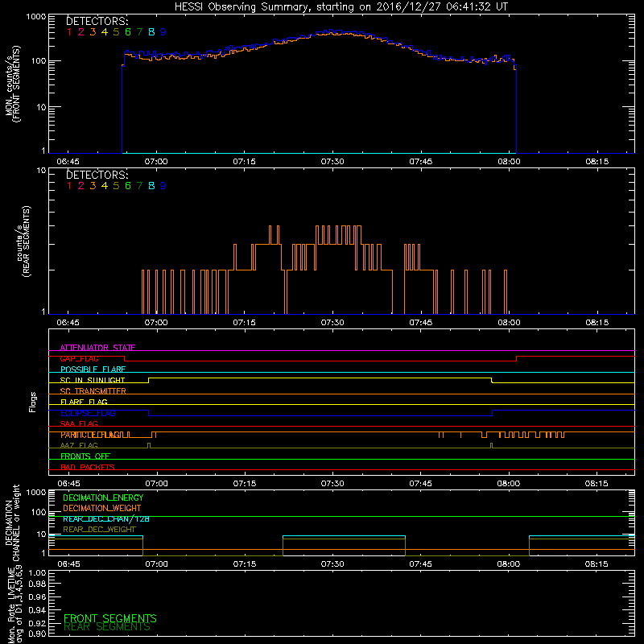Image resolution: width=644 pixels, height=644 pixels.
Task: Click the 07:00 tick label under the decimation plot
Action: pyautogui.click(x=156, y=564)
